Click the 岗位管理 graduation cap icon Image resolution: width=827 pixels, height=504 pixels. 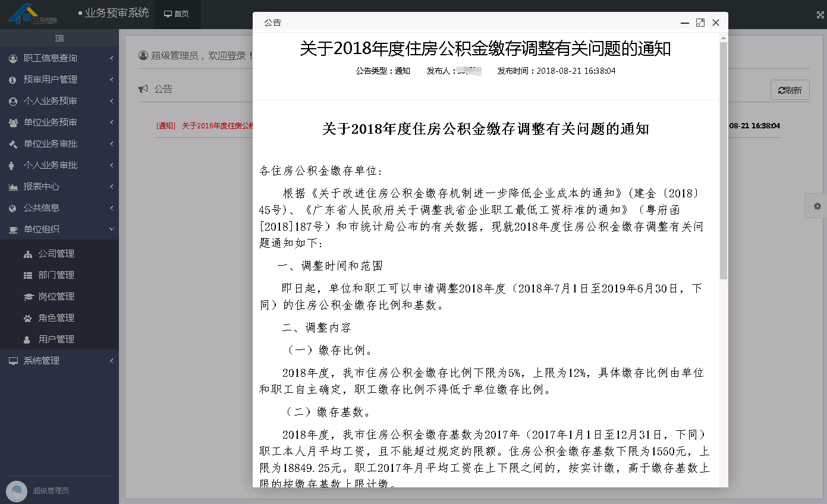pos(28,297)
